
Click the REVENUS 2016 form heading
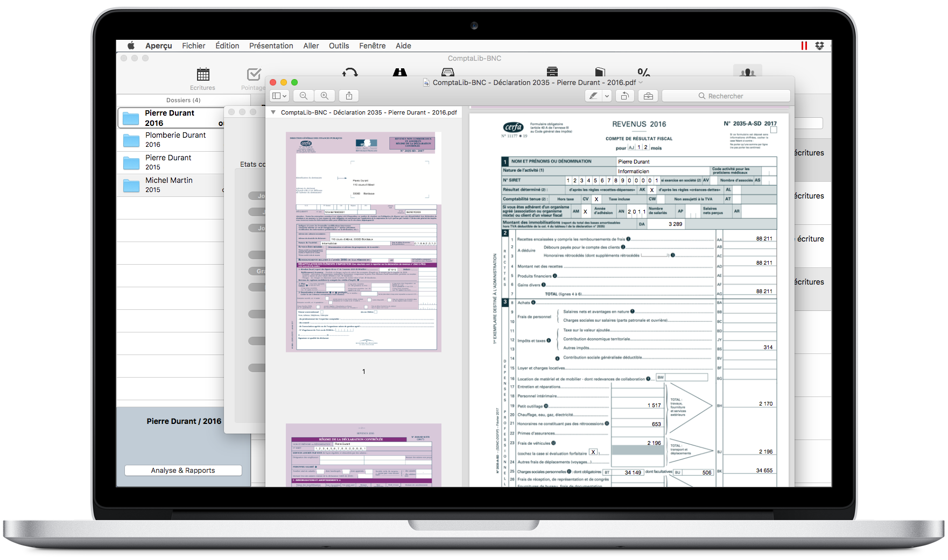click(x=639, y=124)
